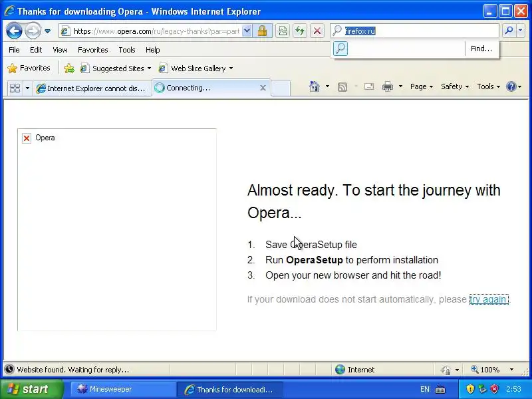Image resolution: width=532 pixels, height=399 pixels.
Task: Click the on-screen keyboard tray icon
Action: coord(440,389)
